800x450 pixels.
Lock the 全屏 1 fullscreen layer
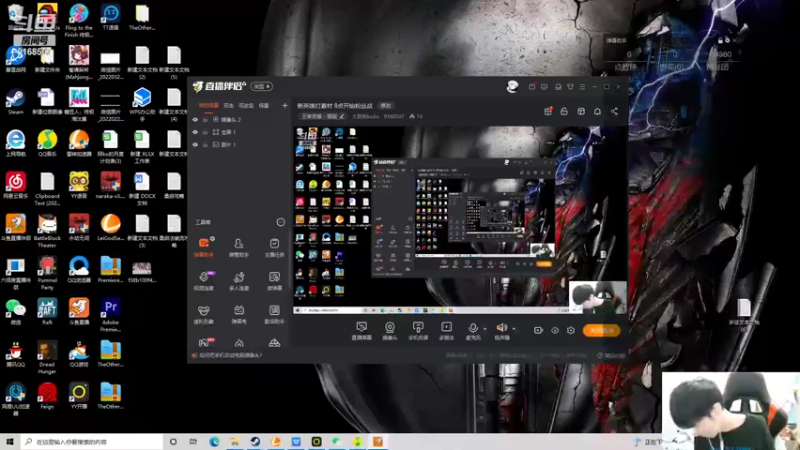[205, 132]
